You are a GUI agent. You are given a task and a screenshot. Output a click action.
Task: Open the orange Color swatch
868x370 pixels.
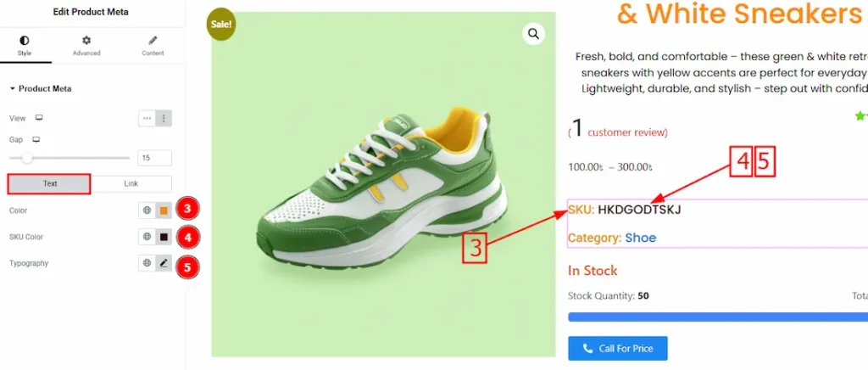(x=164, y=210)
